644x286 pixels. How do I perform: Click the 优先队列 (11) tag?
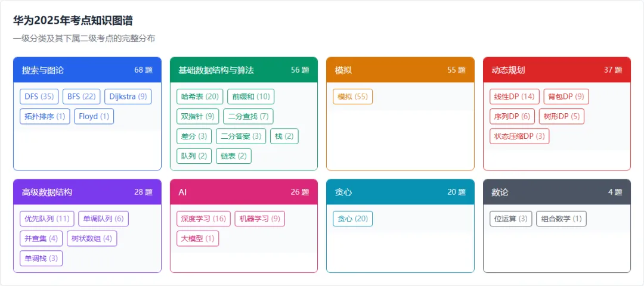point(47,219)
